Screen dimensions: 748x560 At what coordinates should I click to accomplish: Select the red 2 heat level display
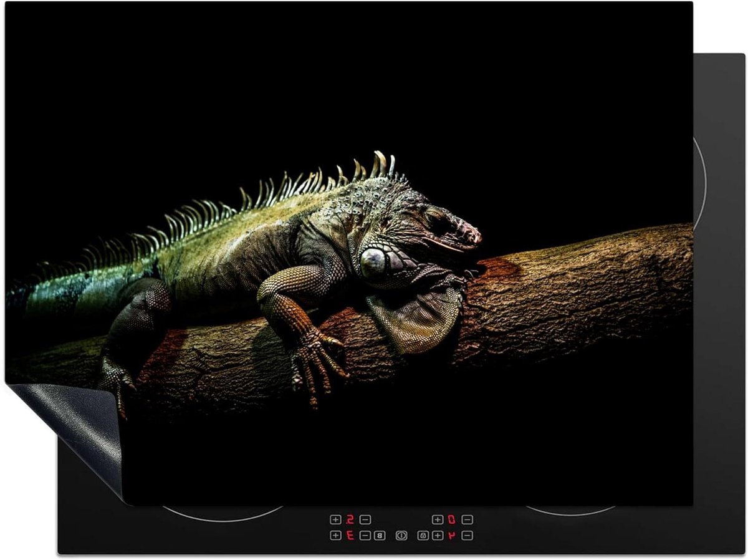click(x=350, y=519)
